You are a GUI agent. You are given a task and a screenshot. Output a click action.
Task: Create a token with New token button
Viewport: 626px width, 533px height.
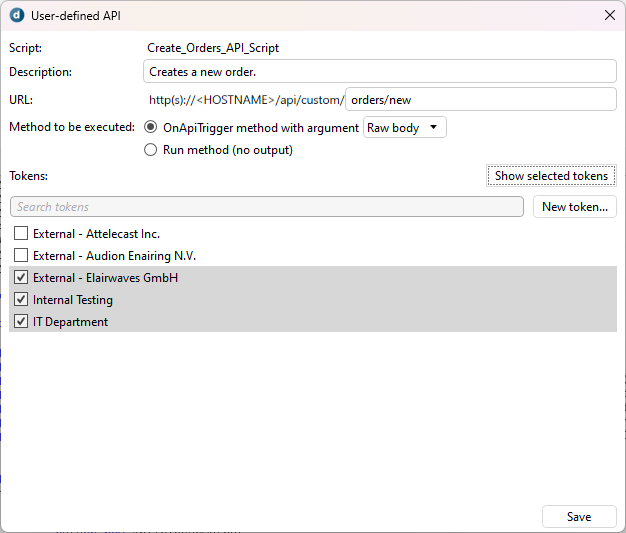[x=575, y=207]
